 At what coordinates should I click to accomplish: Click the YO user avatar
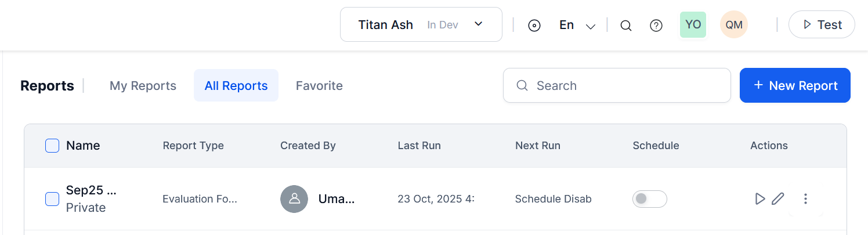693,24
